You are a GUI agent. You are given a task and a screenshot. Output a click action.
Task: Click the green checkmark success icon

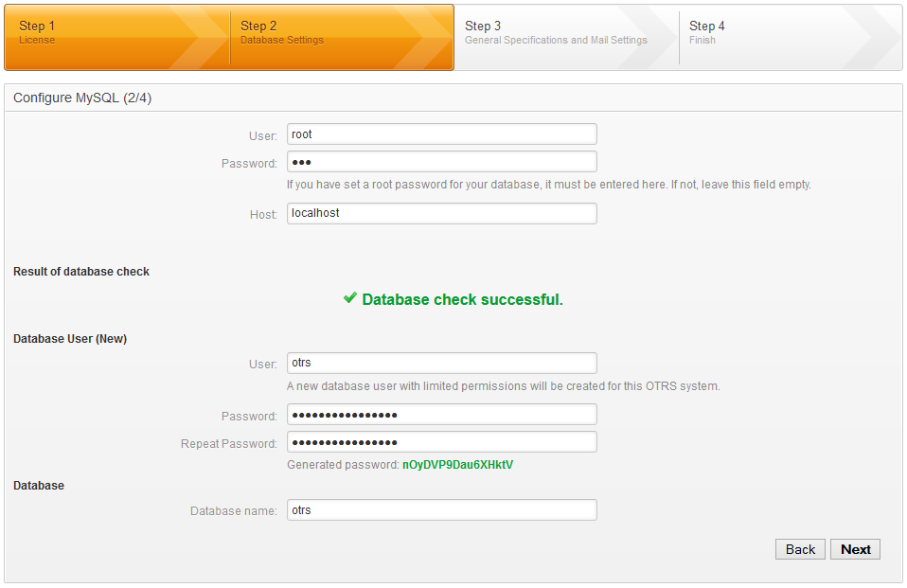coord(349,299)
